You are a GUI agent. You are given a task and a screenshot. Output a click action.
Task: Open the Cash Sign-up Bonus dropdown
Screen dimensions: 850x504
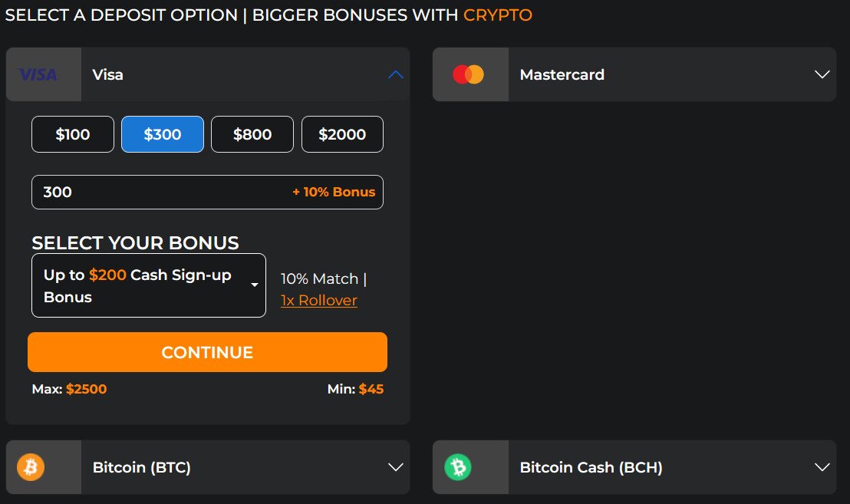pyautogui.click(x=149, y=285)
